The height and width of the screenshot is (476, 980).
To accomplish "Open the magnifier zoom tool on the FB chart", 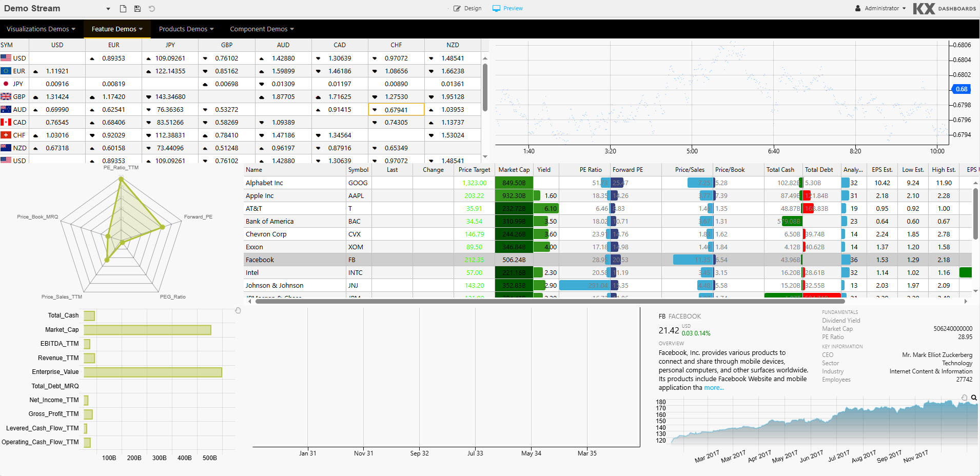I will [974, 398].
